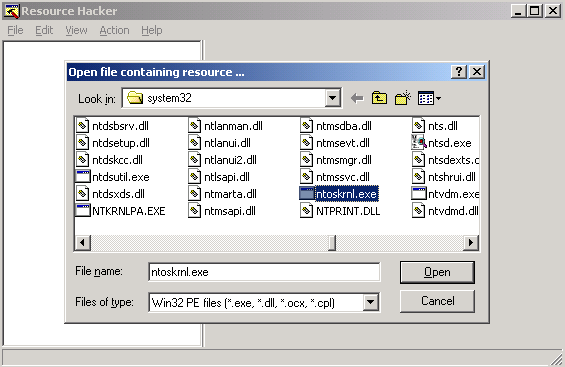This screenshot has width=565, height=367.
Task: Select the ntsdexts file name
Action: pyautogui.click(x=453, y=160)
